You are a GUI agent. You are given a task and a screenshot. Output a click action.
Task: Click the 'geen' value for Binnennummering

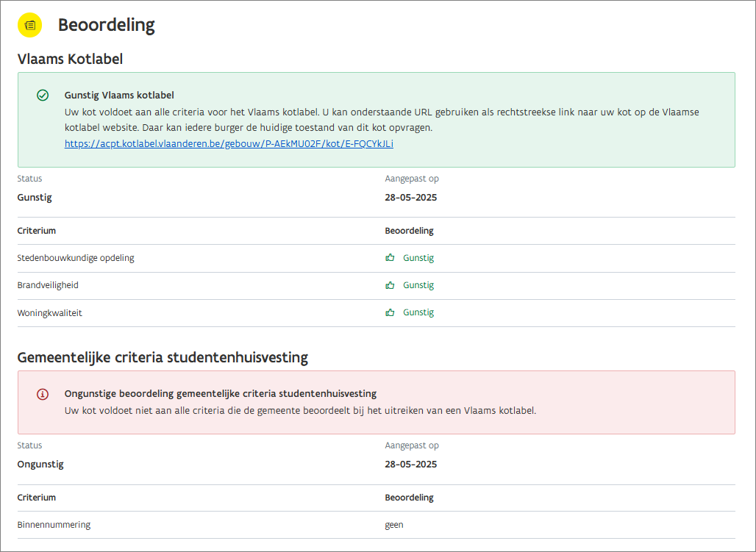pos(394,525)
